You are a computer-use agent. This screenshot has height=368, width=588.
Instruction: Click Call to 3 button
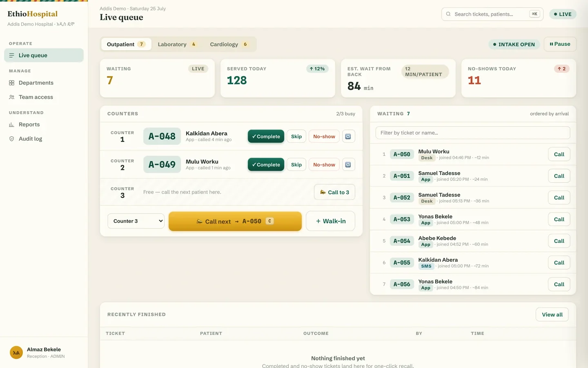pyautogui.click(x=334, y=192)
